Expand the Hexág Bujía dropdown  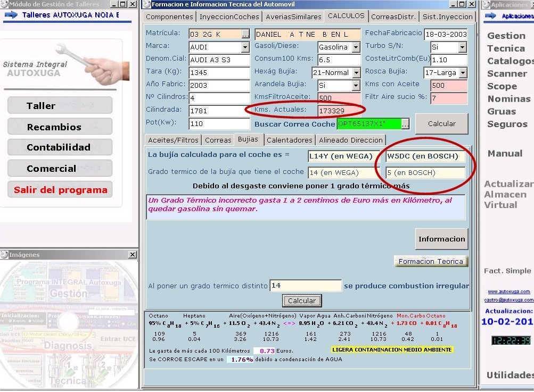(x=356, y=72)
